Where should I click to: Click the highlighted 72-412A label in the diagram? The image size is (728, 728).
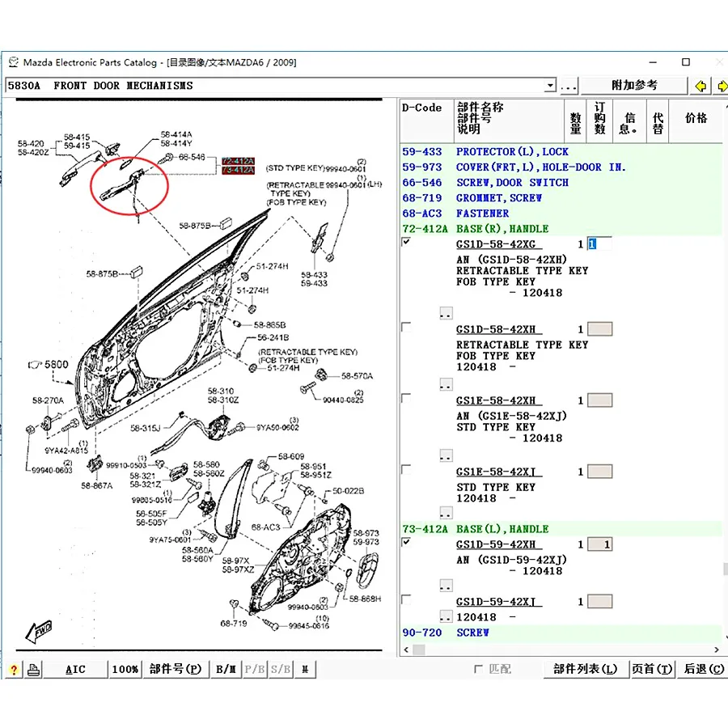pos(238,161)
